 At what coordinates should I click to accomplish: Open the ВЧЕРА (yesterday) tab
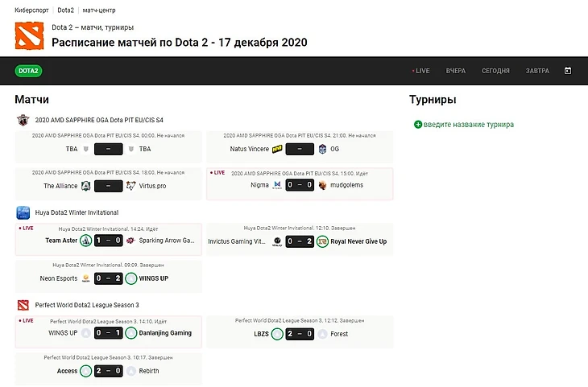pos(456,71)
